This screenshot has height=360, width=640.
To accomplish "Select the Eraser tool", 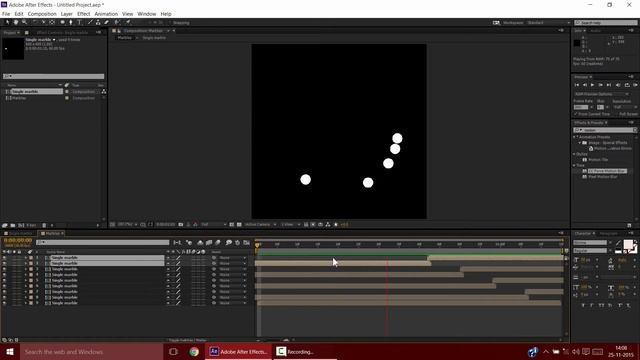I will 107,22.
